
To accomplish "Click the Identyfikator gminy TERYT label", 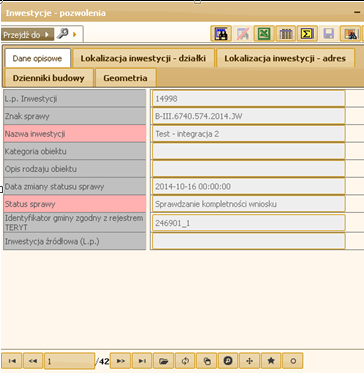I will coord(75,223).
